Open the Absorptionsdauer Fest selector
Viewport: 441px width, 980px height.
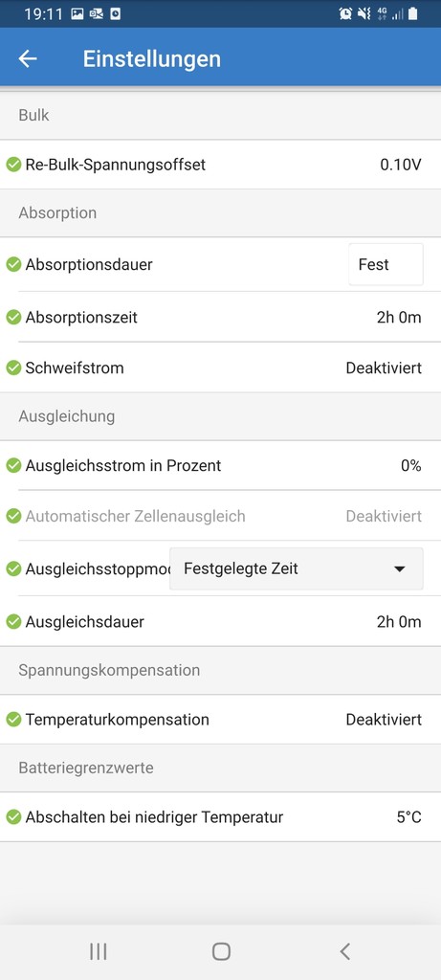(x=386, y=265)
